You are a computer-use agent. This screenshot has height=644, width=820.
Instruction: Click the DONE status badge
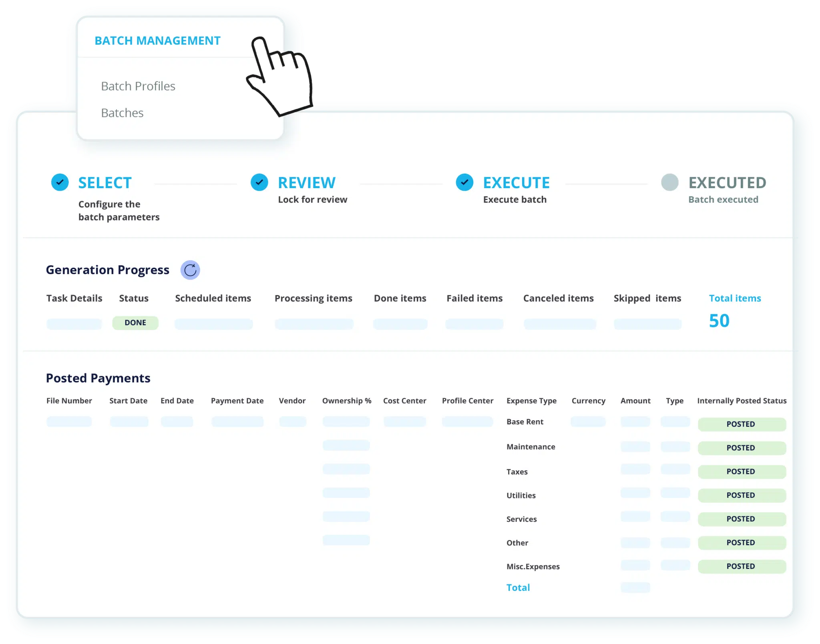(x=135, y=323)
